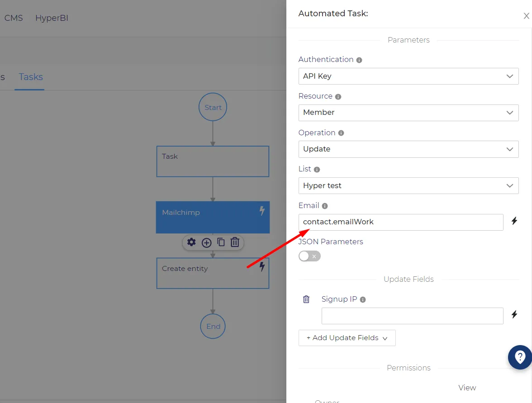Open the CMS menu item

click(14, 18)
